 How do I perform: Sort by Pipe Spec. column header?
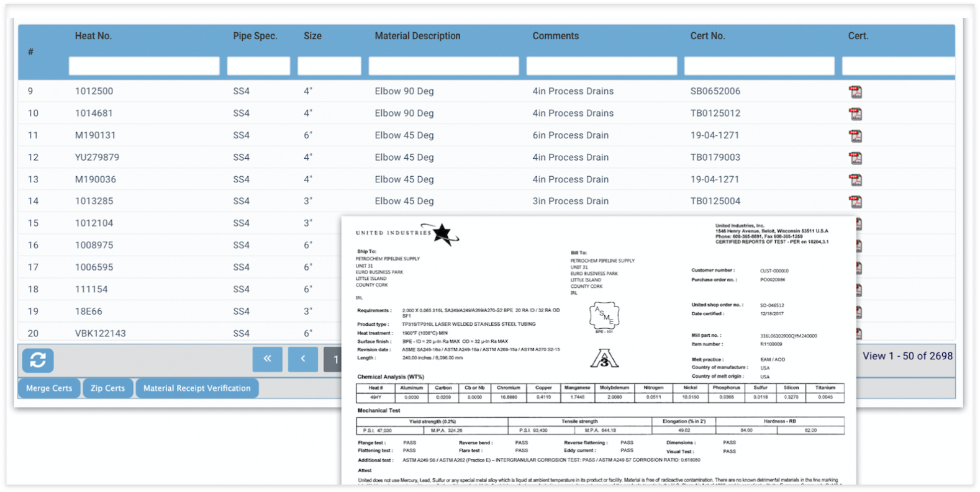[x=255, y=36]
